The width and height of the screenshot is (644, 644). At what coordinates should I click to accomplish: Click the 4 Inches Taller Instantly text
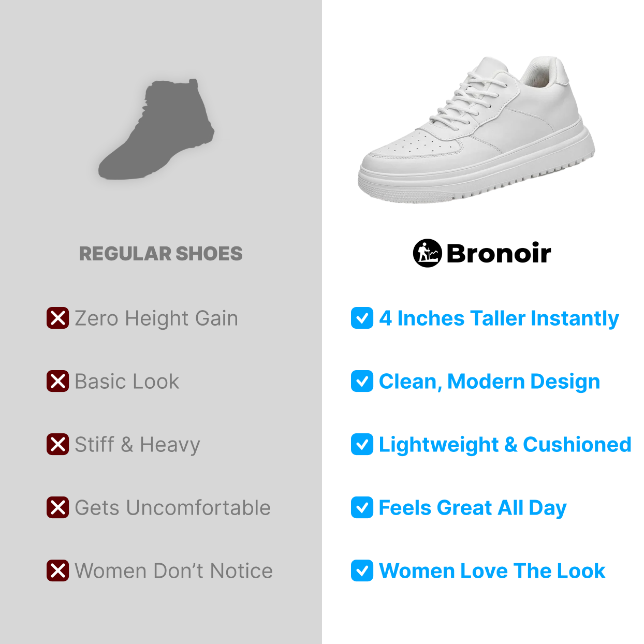(x=499, y=319)
